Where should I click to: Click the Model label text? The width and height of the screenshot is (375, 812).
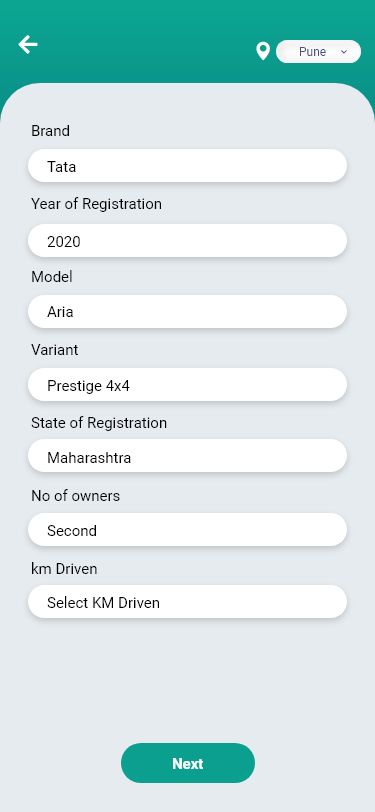pos(52,277)
